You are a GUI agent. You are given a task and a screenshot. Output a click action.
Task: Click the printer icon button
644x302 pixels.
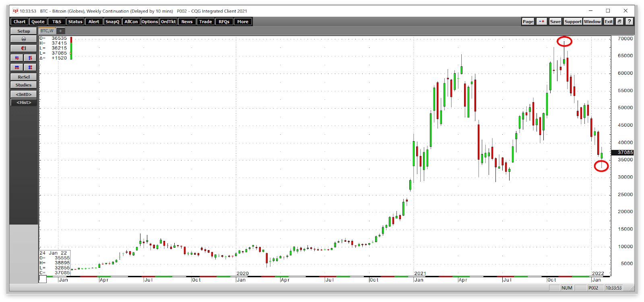coord(23,39)
